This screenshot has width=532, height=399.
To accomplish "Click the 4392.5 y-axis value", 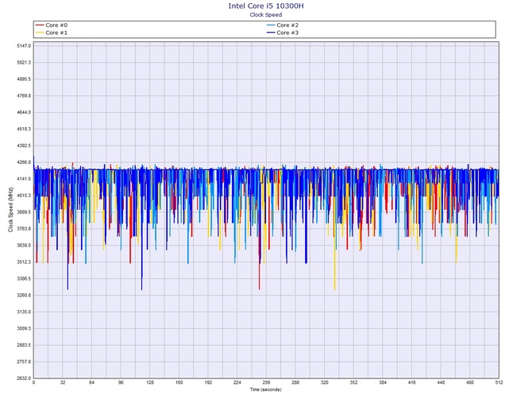I will point(24,145).
